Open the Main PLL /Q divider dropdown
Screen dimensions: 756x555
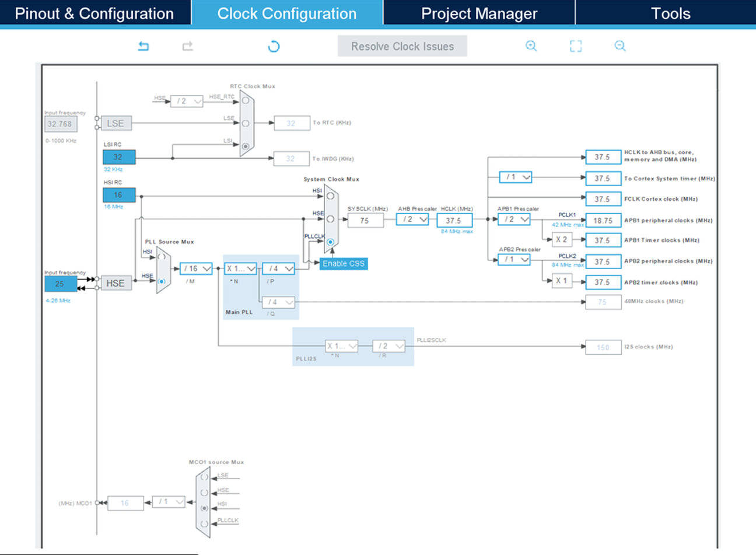278,302
